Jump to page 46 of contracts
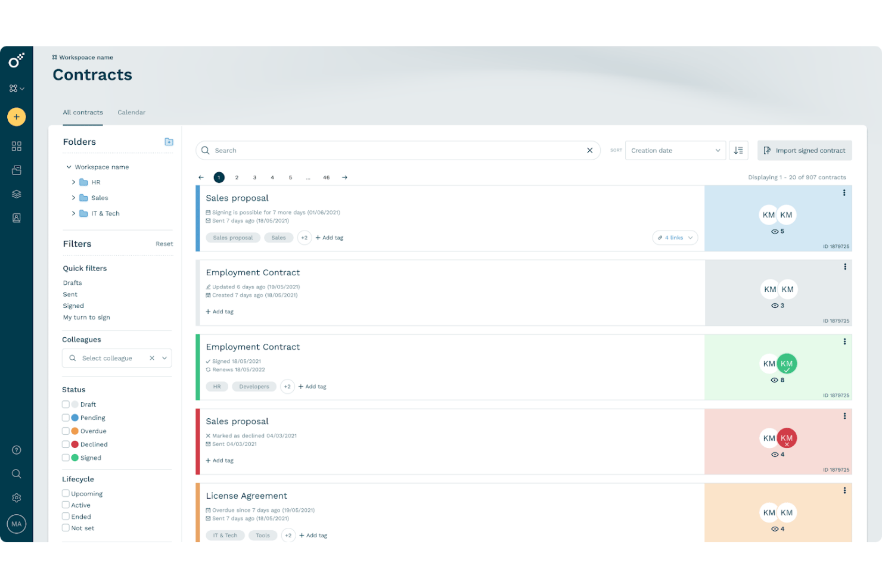 pyautogui.click(x=327, y=178)
